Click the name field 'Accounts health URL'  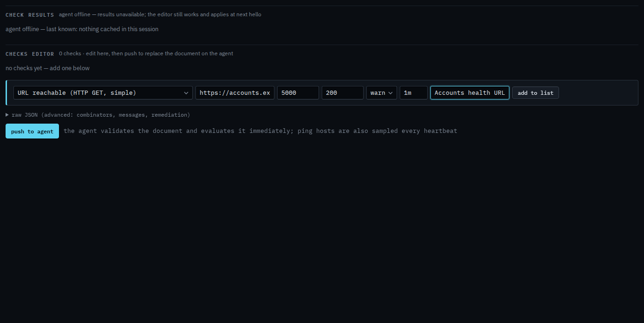click(x=470, y=92)
